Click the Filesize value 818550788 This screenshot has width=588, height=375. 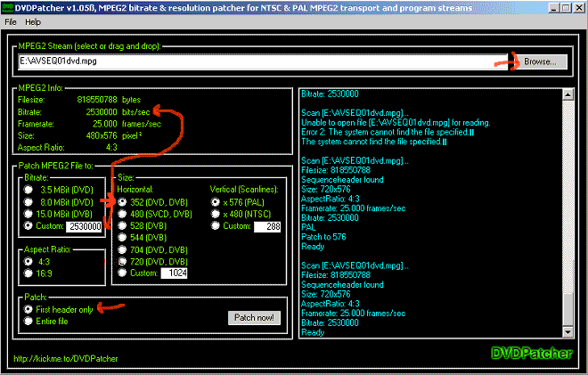pos(97,100)
